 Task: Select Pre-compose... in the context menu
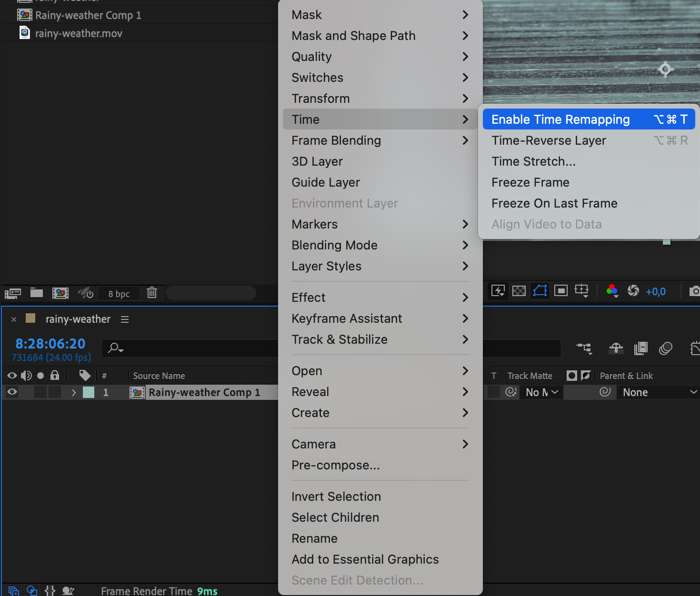coord(336,465)
